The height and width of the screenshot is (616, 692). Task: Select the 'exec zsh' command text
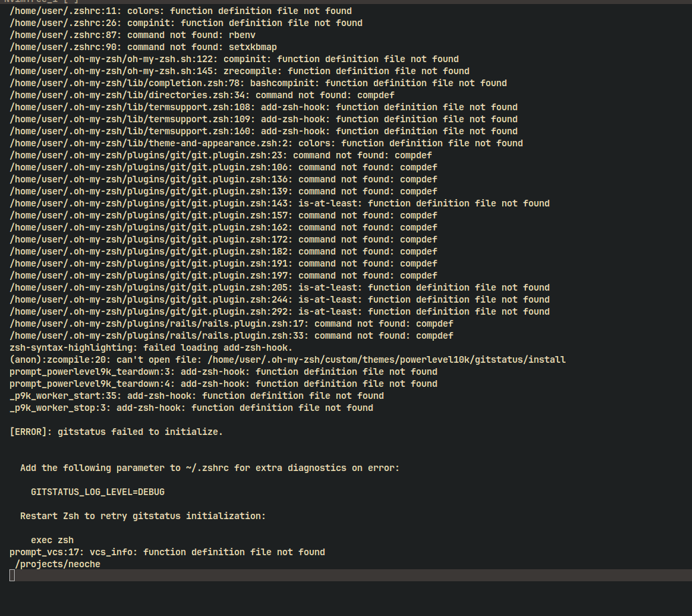(52, 540)
